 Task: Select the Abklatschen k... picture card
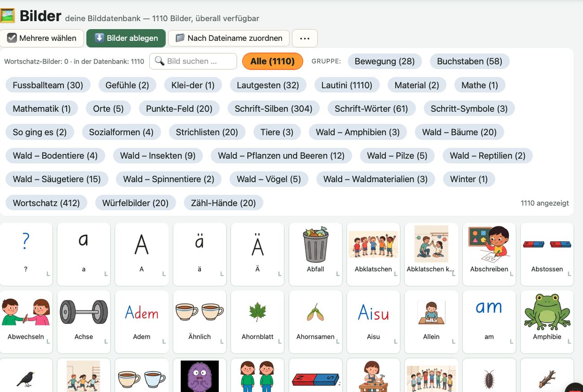click(431, 254)
